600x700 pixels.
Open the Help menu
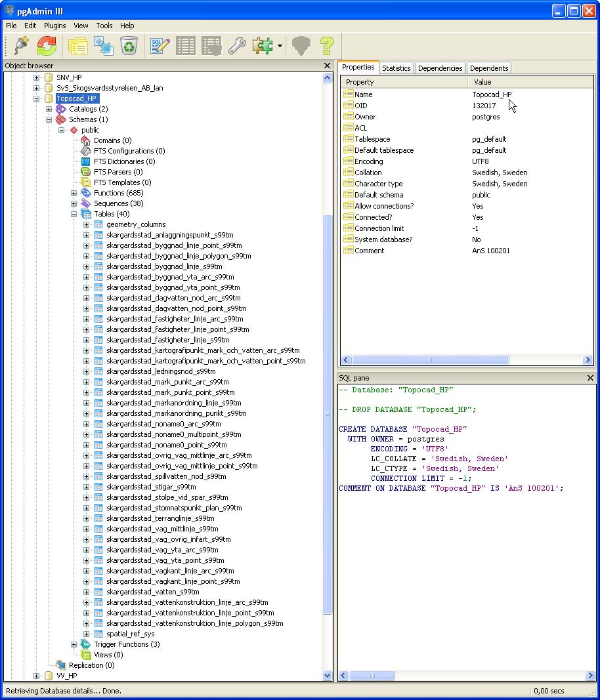coord(127,26)
